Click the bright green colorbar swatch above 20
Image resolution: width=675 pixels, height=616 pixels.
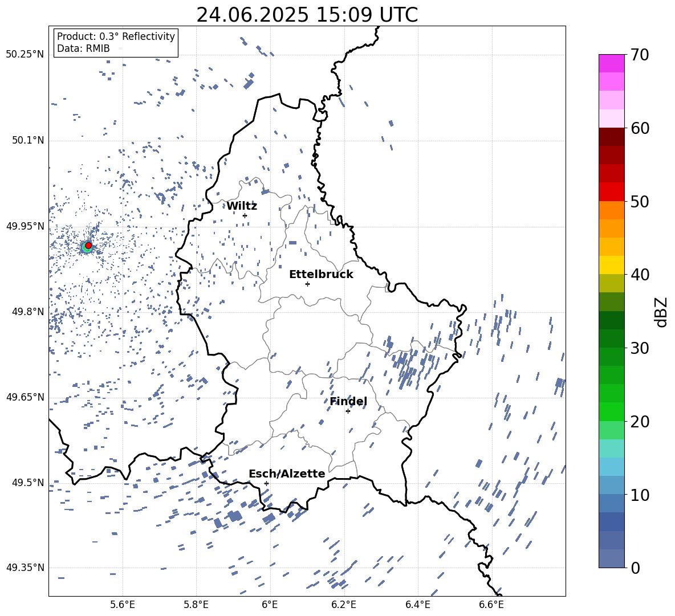click(x=611, y=411)
